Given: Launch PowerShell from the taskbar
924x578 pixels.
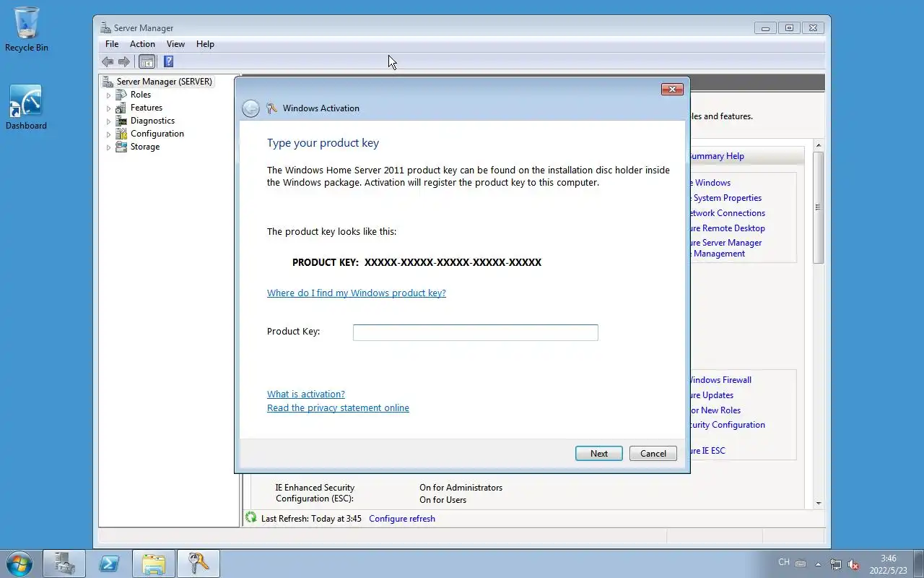Looking at the screenshot, I should pyautogui.click(x=109, y=564).
